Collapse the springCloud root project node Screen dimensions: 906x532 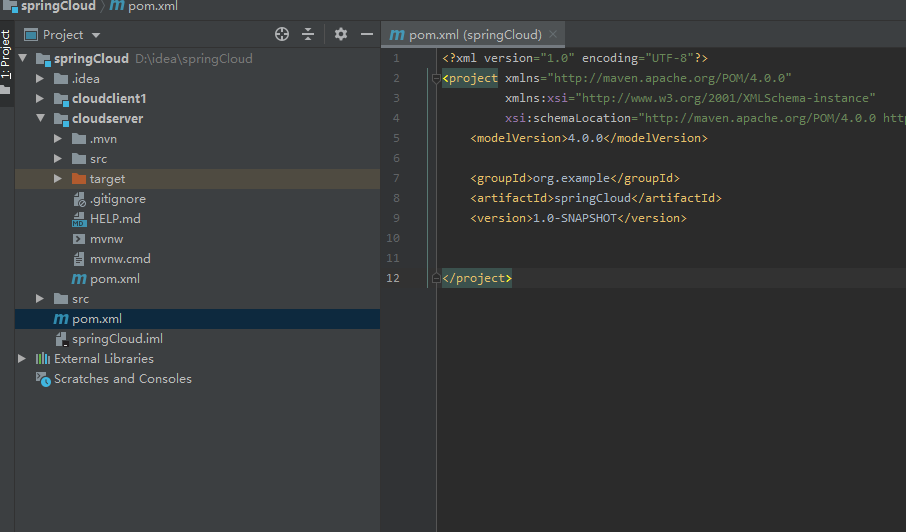coord(23,58)
